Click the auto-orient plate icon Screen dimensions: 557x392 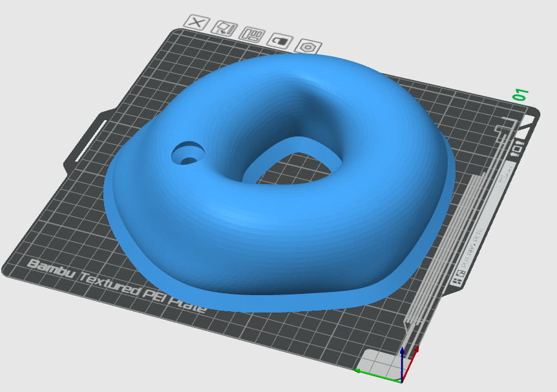pos(224,28)
